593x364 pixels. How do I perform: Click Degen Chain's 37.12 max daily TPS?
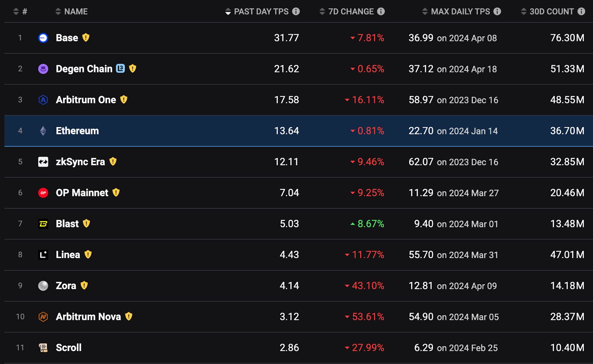click(421, 69)
